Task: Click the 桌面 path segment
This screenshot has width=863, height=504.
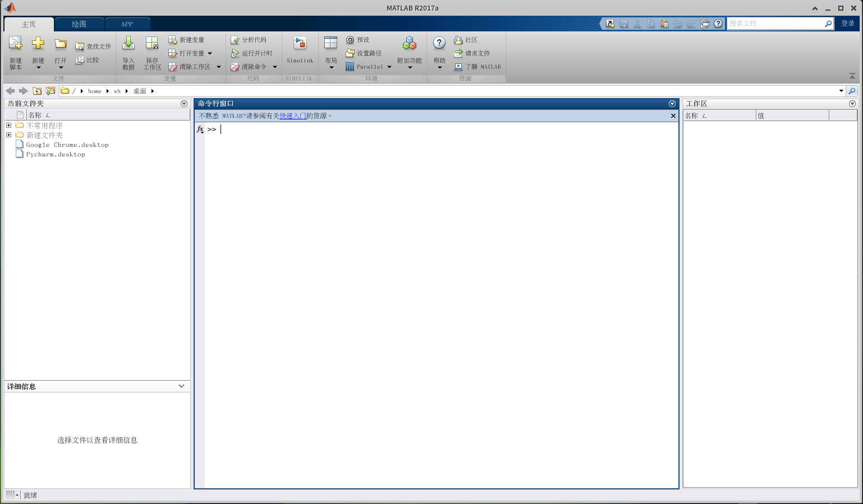Action: (x=140, y=91)
